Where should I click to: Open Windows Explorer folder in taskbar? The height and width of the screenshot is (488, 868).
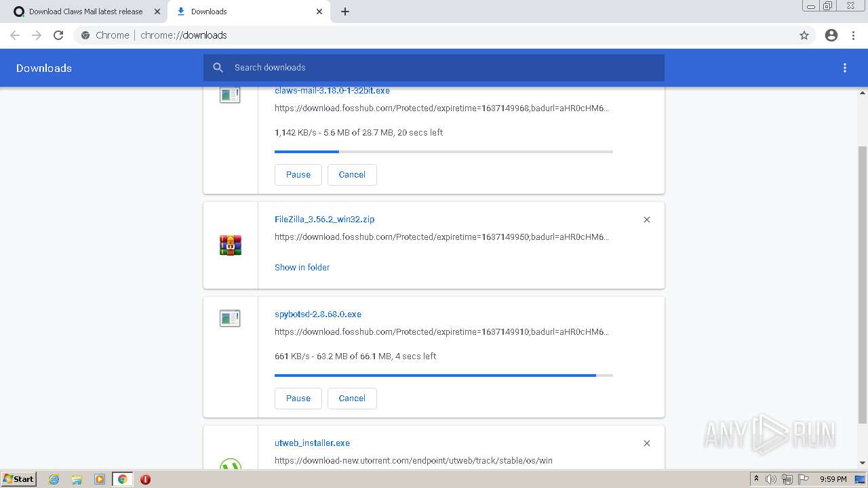(77, 479)
